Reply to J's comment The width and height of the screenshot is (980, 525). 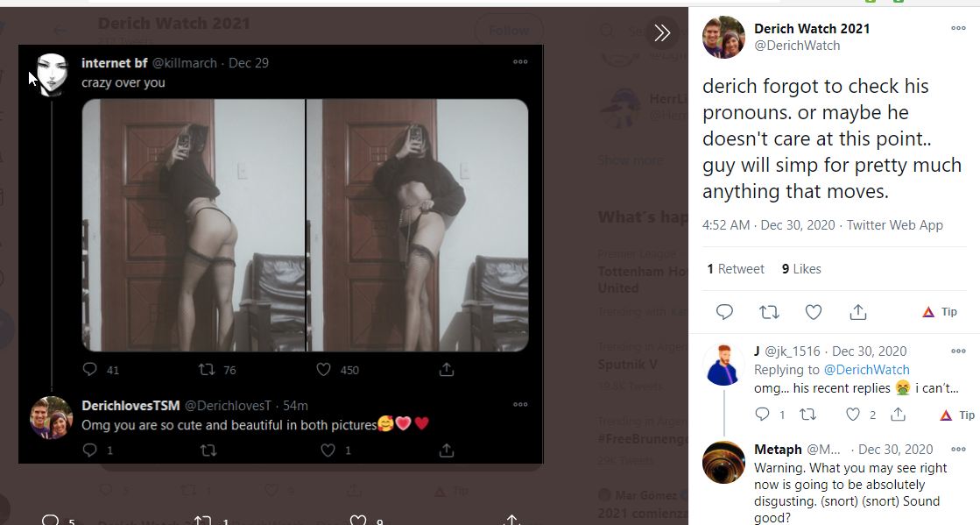click(763, 415)
